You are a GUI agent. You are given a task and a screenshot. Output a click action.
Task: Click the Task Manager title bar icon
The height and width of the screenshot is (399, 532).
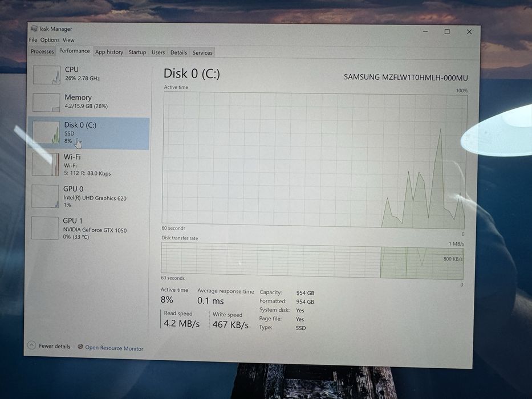click(34, 28)
